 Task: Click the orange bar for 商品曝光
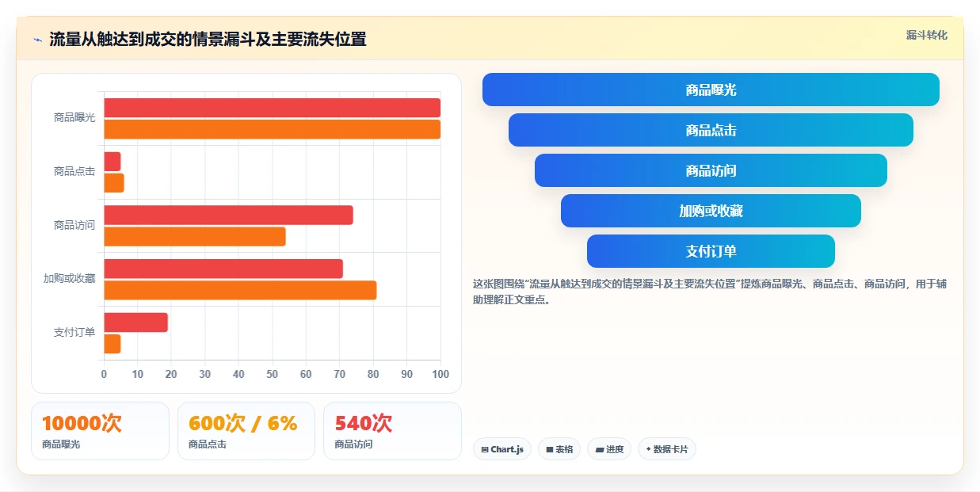tap(272, 129)
